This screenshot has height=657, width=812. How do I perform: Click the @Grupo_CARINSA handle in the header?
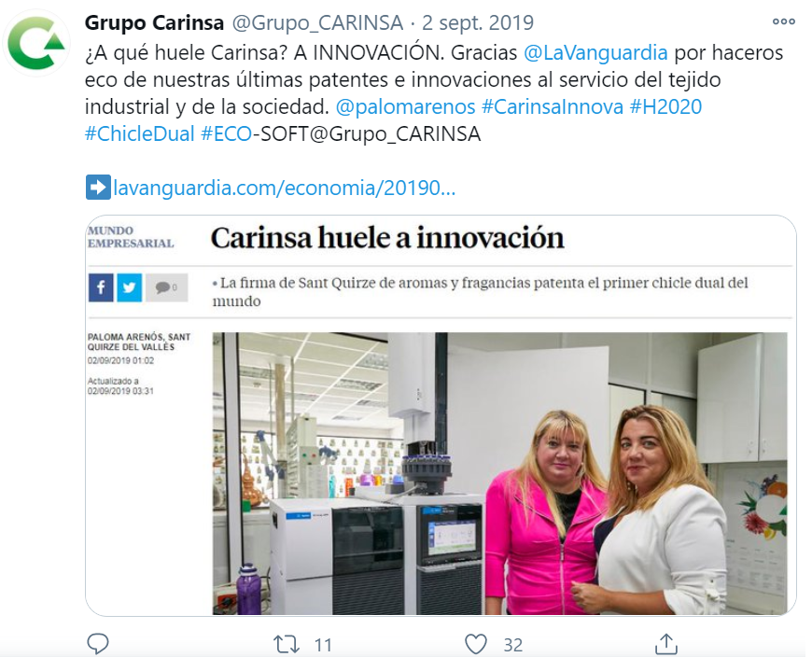[x=317, y=22]
